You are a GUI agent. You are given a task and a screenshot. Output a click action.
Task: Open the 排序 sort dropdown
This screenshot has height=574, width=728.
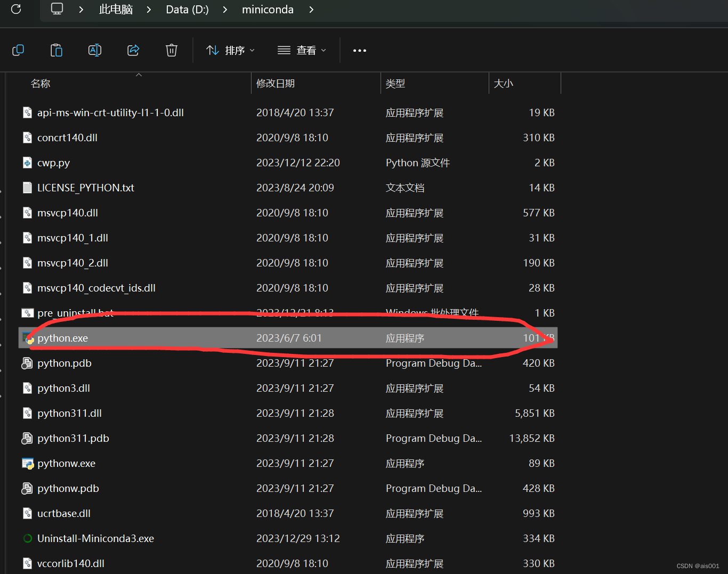point(230,50)
